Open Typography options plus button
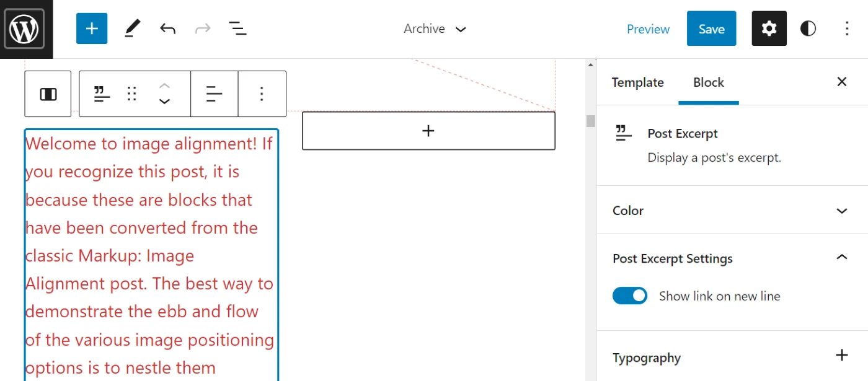Image resolution: width=868 pixels, height=381 pixels. click(x=841, y=356)
